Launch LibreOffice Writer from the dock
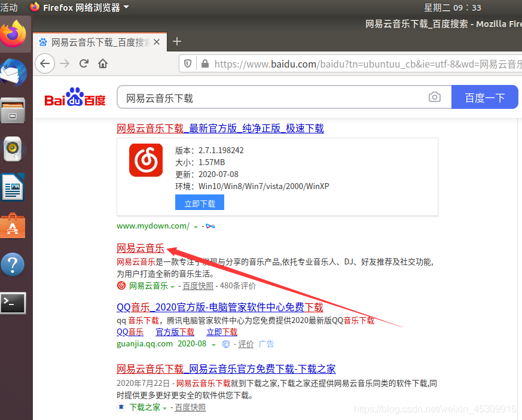This screenshot has height=420, width=522. 13,187
